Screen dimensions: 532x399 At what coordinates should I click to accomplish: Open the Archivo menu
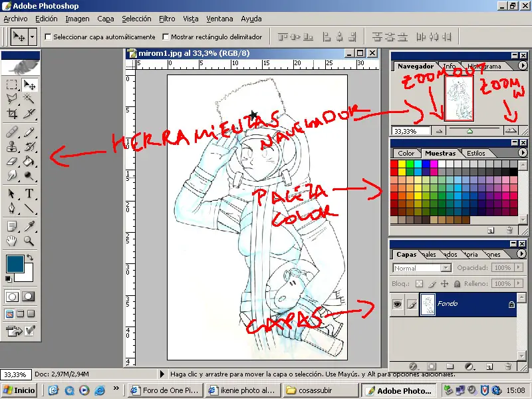[15, 19]
